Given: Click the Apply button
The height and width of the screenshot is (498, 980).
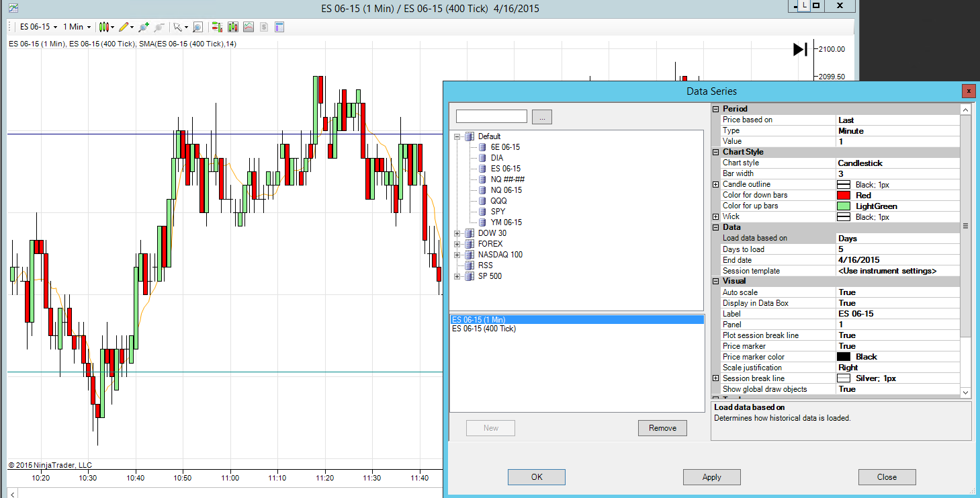Looking at the screenshot, I should 712,477.
